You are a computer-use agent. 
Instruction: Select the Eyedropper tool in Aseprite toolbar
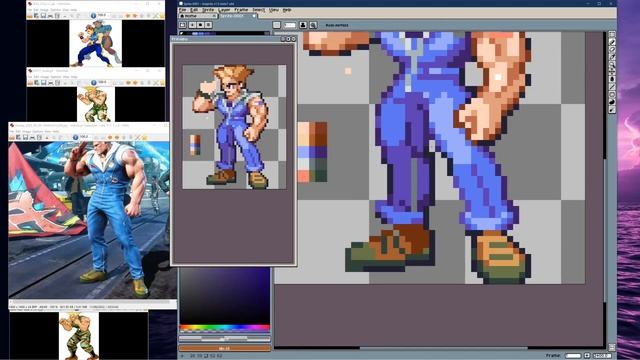point(612,56)
